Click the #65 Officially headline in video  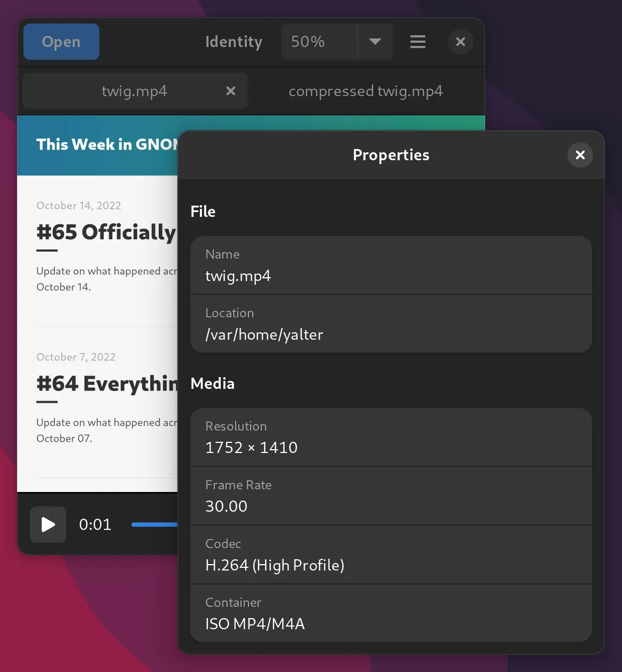click(x=106, y=232)
